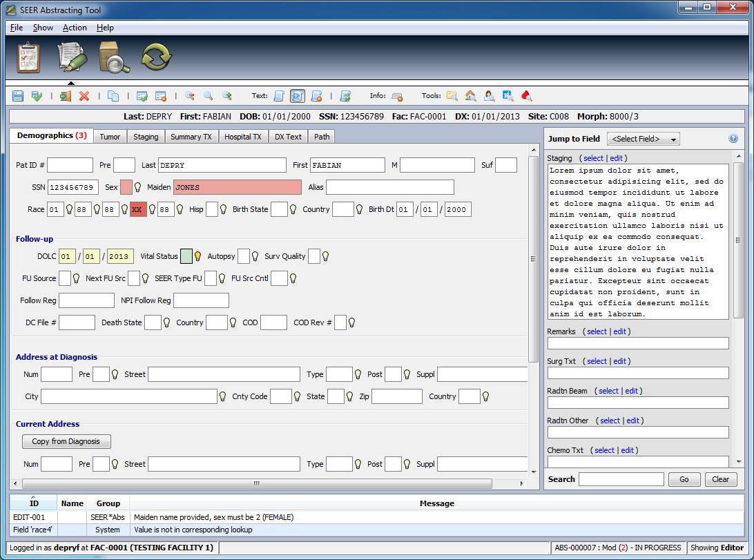Open the FU Source lookup lightbulb
The height and width of the screenshot is (560, 754).
[76, 278]
